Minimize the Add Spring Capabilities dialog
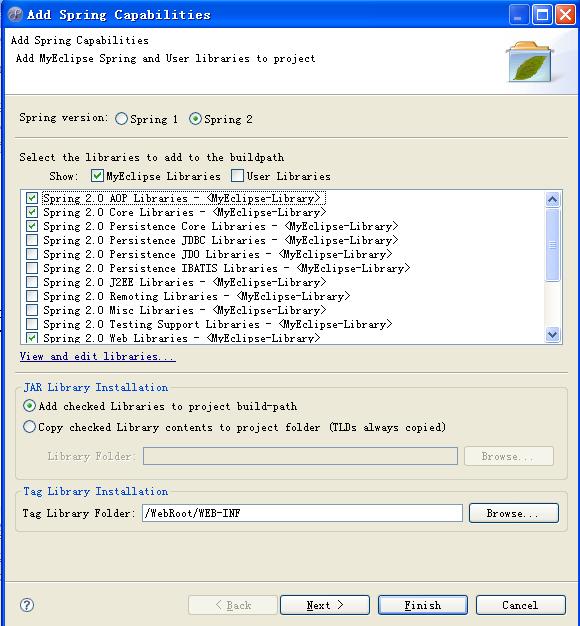This screenshot has width=580, height=626. pos(519,15)
